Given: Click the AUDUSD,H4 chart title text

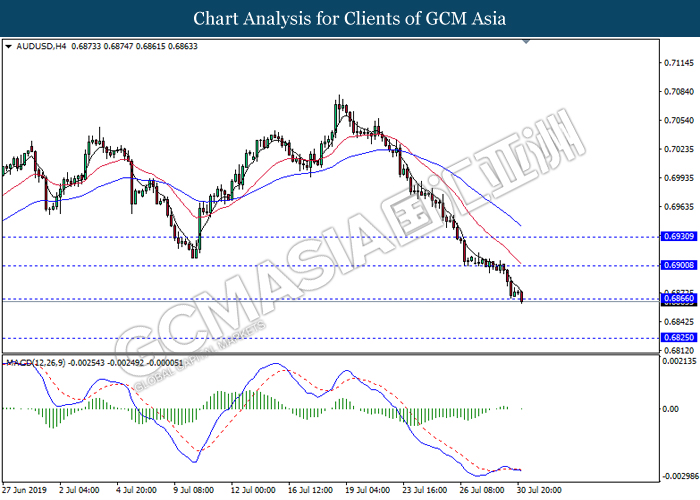Looking at the screenshot, I should point(41,46).
